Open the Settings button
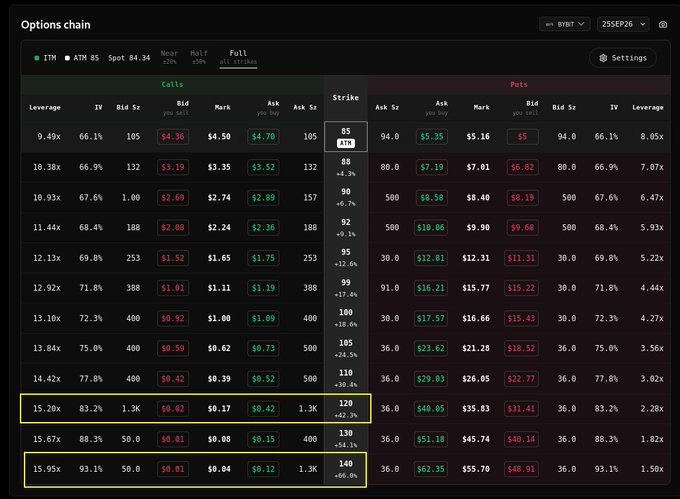 pos(623,58)
